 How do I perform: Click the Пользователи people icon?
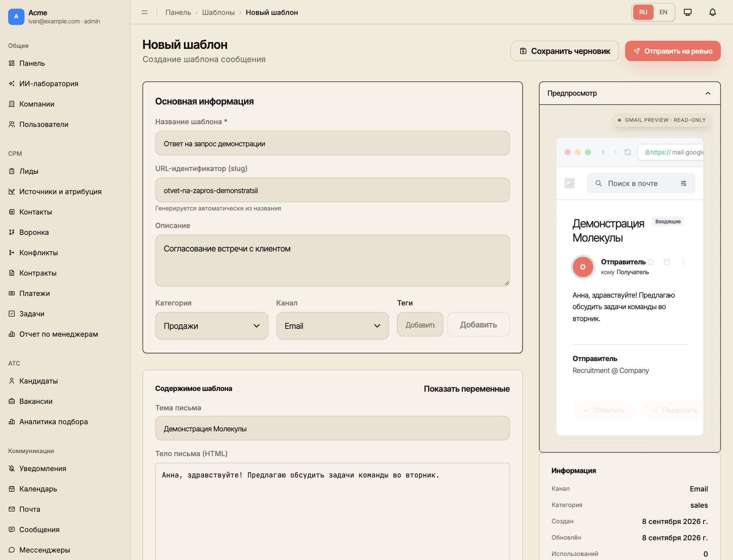pyautogui.click(x=12, y=124)
